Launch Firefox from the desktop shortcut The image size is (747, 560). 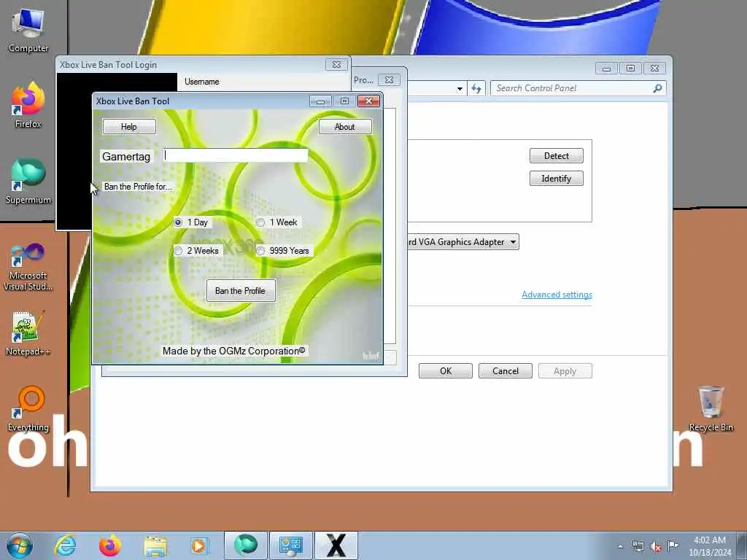[x=28, y=105]
